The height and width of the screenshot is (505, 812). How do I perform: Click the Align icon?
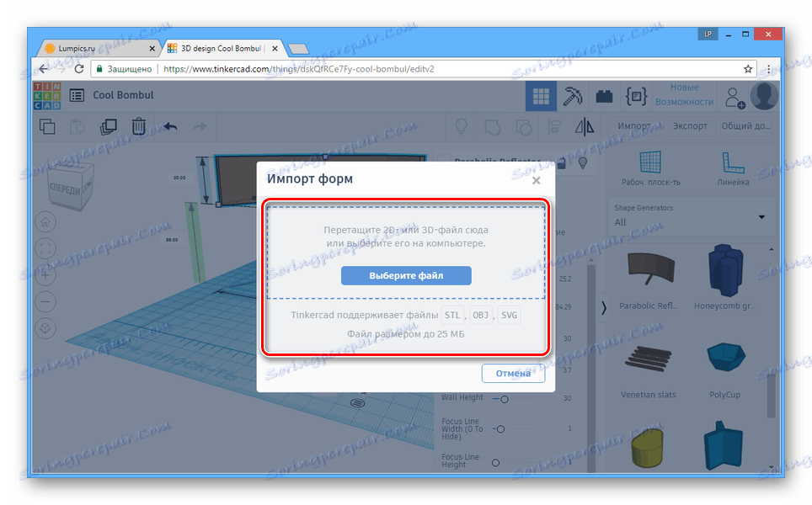pos(554,126)
